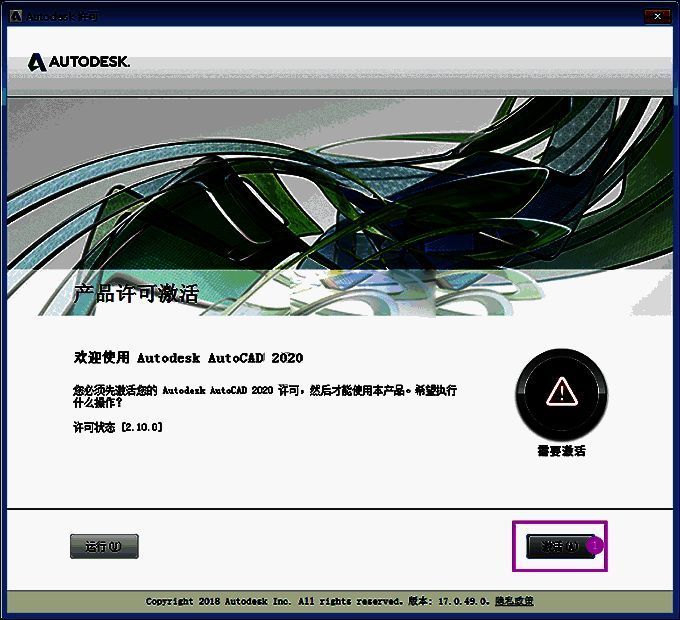Click the welcome title 欢迎使用 Autodesk AutoCAD 2020
This screenshot has width=680, height=620.
(x=188, y=358)
